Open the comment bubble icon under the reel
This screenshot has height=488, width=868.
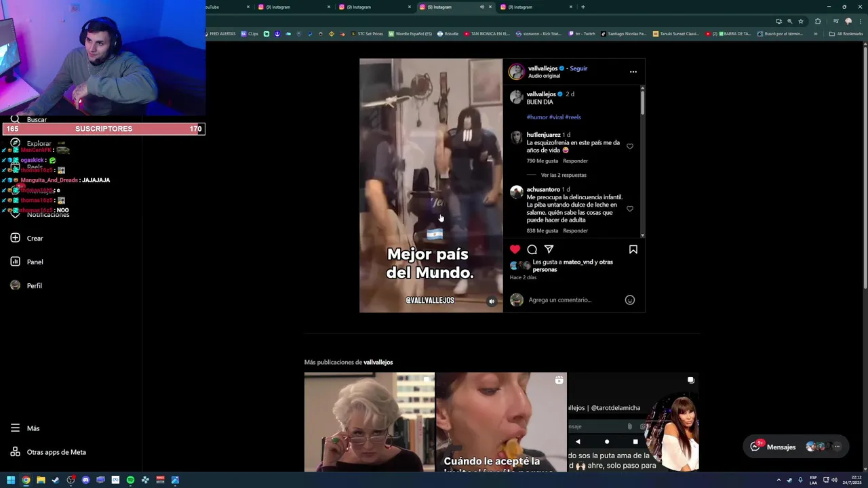pyautogui.click(x=532, y=249)
